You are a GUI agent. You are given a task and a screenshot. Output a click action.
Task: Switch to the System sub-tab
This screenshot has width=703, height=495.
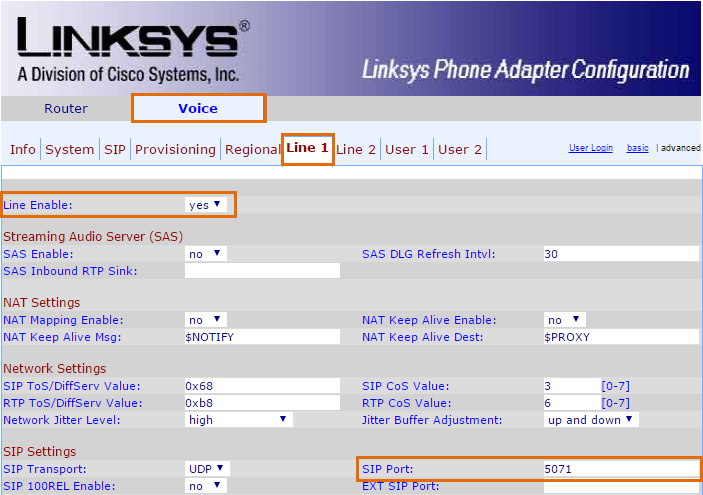point(69,149)
